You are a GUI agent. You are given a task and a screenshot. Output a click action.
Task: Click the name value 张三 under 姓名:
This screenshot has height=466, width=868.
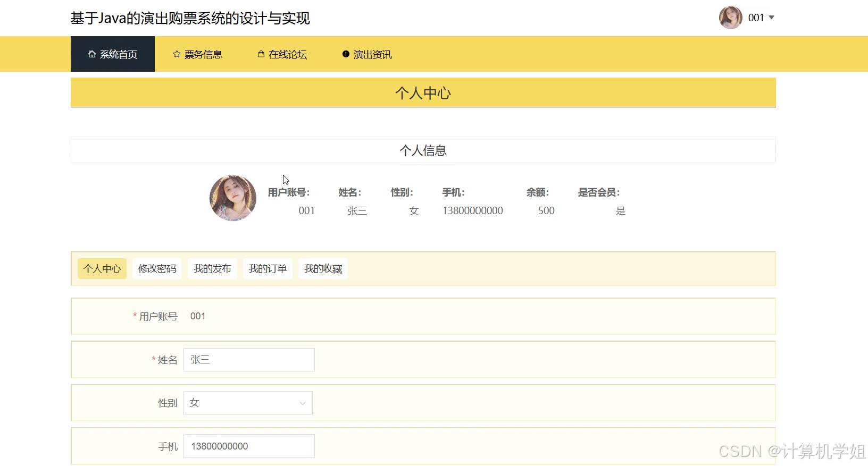coord(357,210)
